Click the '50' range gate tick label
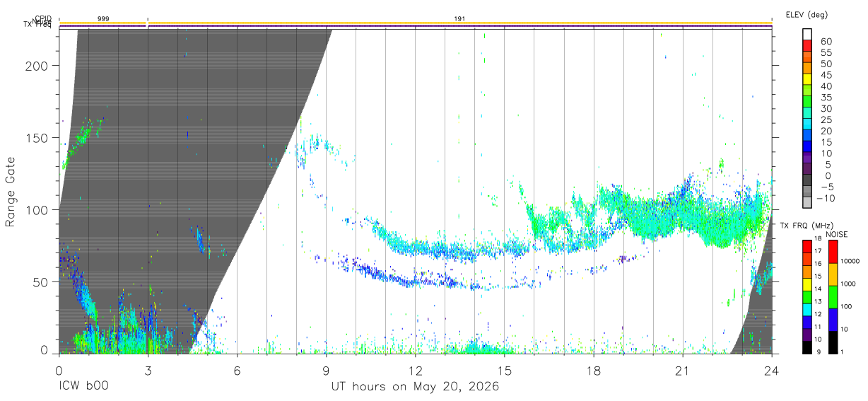 pyautogui.click(x=41, y=282)
